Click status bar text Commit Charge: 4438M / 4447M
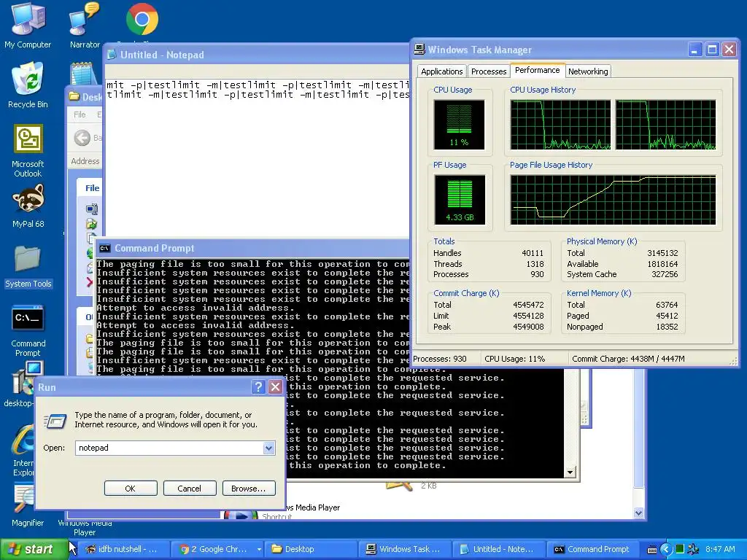This screenshot has height=560, width=747. (628, 359)
